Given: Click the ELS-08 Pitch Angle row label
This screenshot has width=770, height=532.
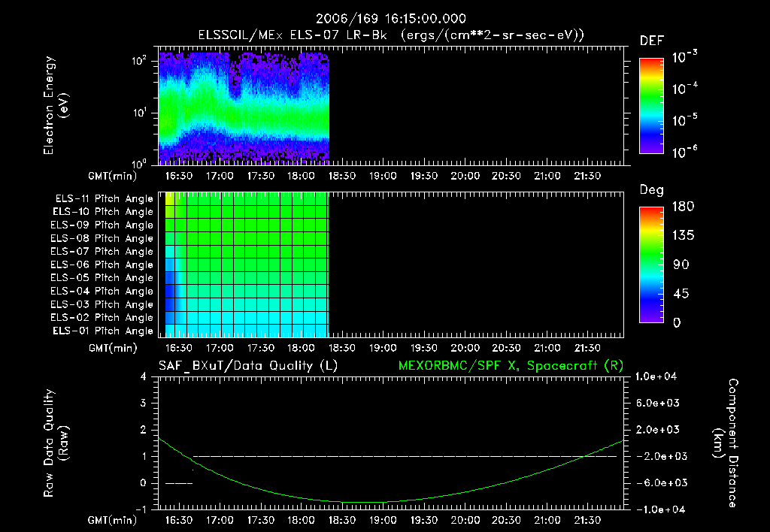Looking at the screenshot, I should click(102, 238).
